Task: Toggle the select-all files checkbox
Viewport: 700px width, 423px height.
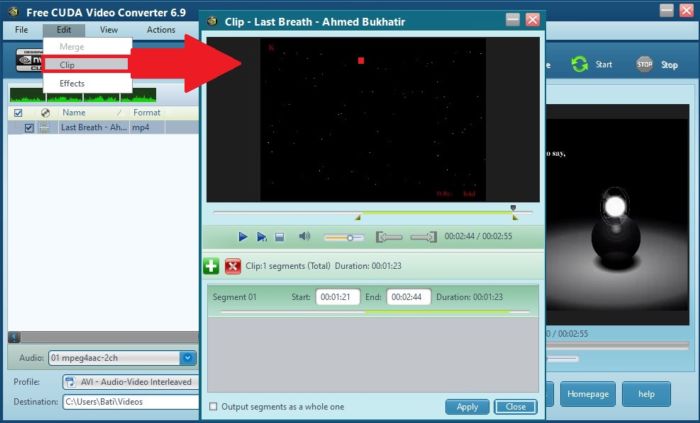Action: [x=18, y=113]
